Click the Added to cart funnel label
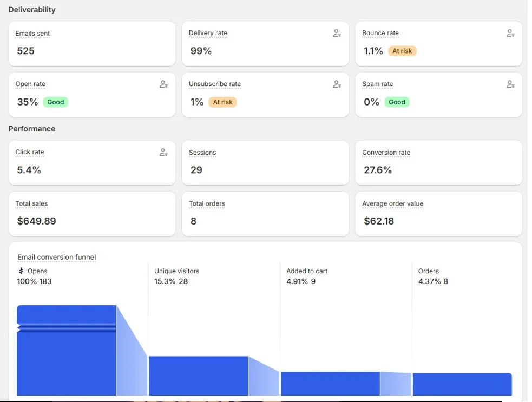Screen dimensions: 532x402 [307, 271]
